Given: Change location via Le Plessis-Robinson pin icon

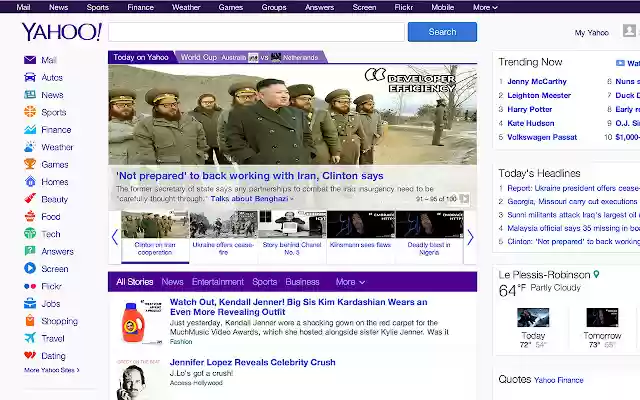Looking at the screenshot, I should [596, 274].
